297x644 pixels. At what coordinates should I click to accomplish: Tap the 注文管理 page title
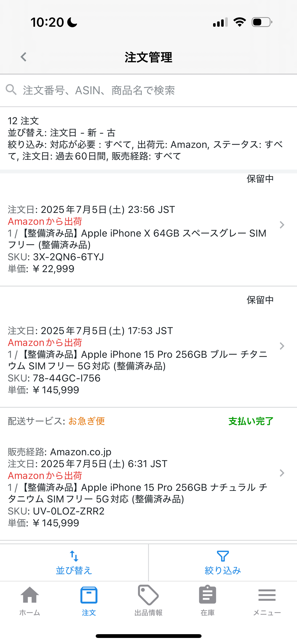(x=148, y=57)
